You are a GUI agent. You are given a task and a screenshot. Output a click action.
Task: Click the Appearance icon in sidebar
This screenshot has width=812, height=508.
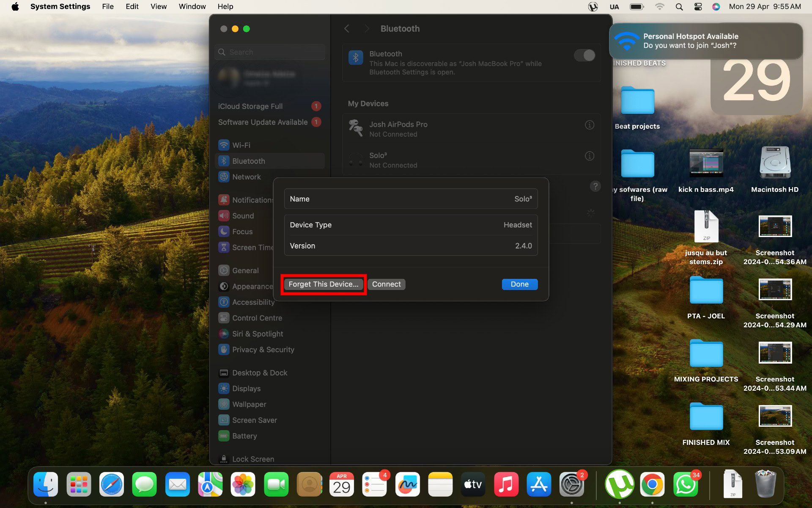[x=223, y=286]
